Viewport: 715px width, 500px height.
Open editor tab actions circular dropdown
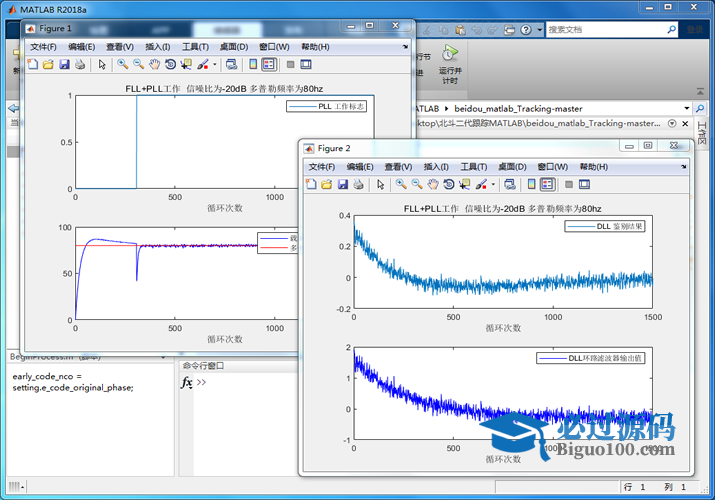[672, 124]
